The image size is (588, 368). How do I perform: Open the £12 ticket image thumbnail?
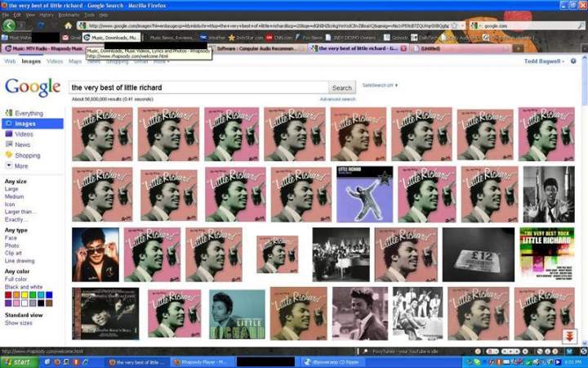click(479, 254)
